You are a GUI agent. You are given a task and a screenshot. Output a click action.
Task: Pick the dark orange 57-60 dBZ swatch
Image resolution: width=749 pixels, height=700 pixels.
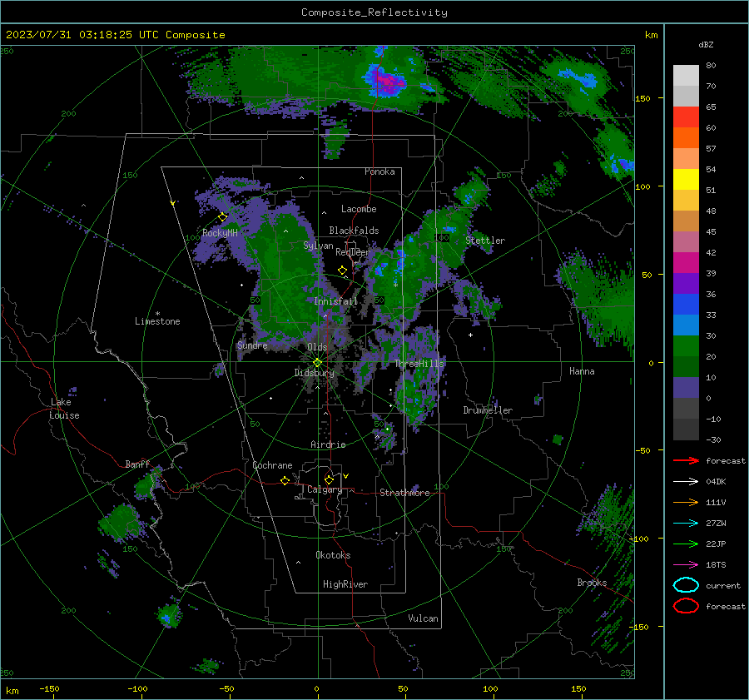[x=686, y=138]
